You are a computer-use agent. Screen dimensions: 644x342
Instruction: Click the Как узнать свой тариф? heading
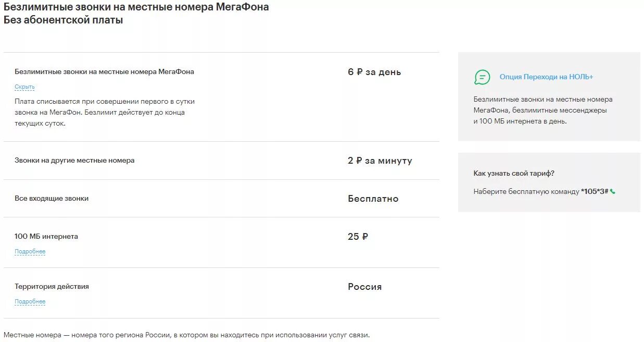tap(514, 174)
